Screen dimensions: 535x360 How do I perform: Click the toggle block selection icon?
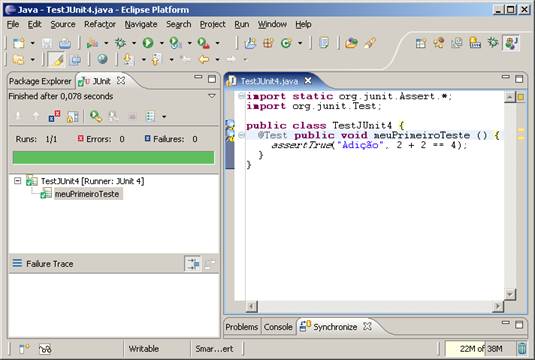coord(75,60)
